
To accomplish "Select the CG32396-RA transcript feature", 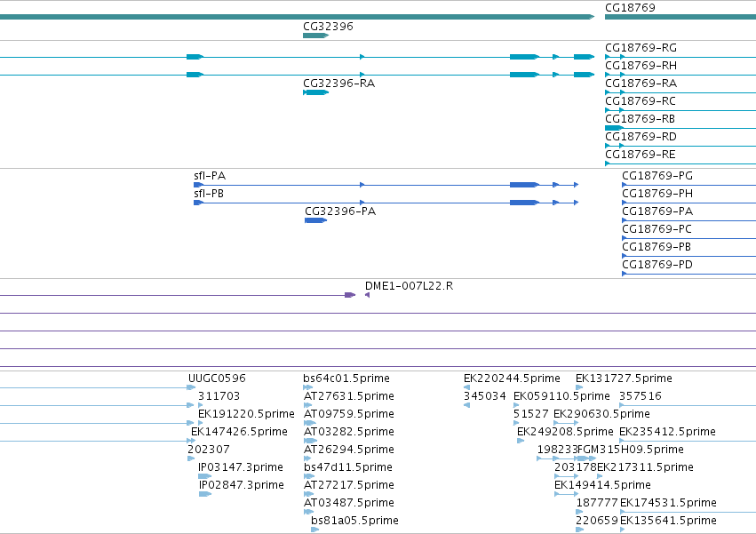I will (315, 92).
